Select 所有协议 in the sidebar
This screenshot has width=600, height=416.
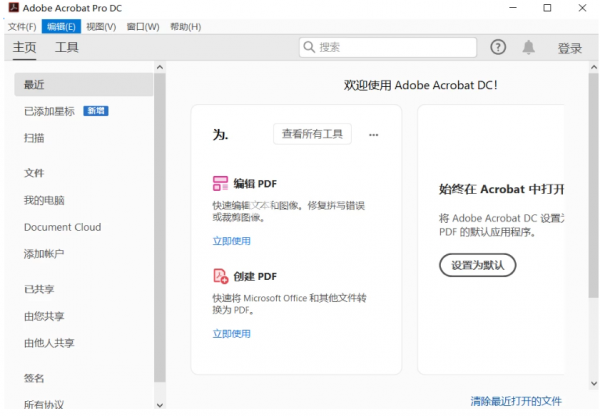[x=44, y=405]
